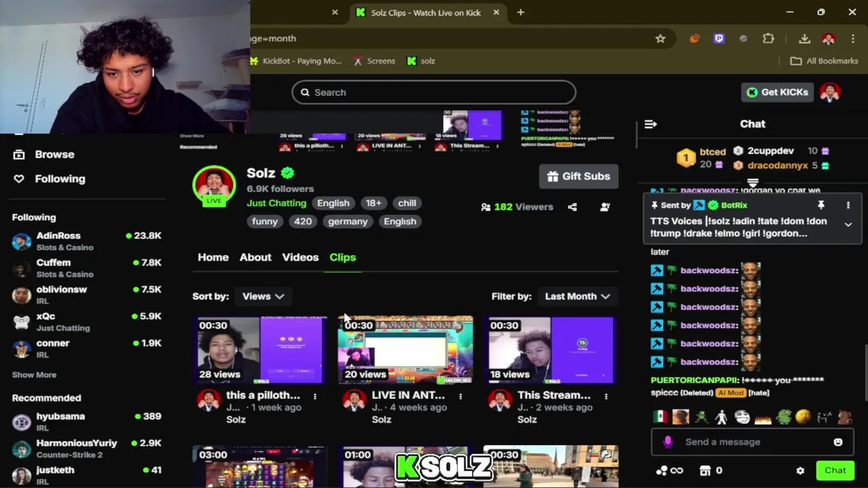
Task: Click the chat identity icon in message box
Action: point(668,442)
